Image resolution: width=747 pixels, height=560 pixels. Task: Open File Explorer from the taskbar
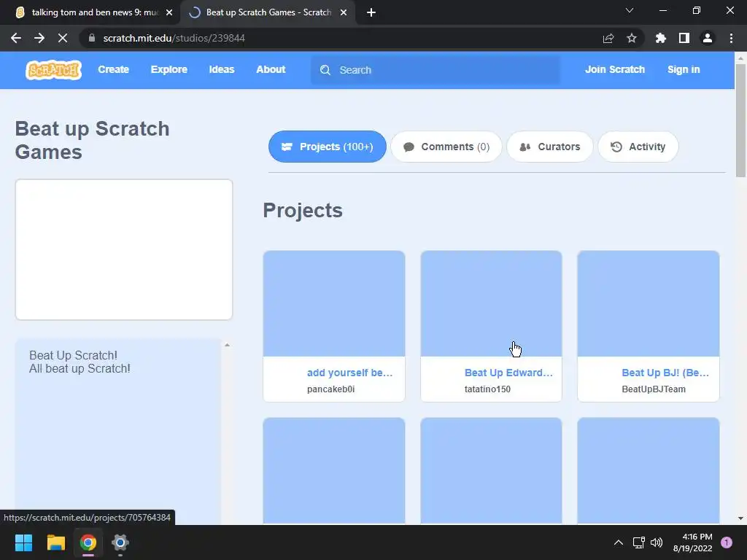[x=55, y=542]
